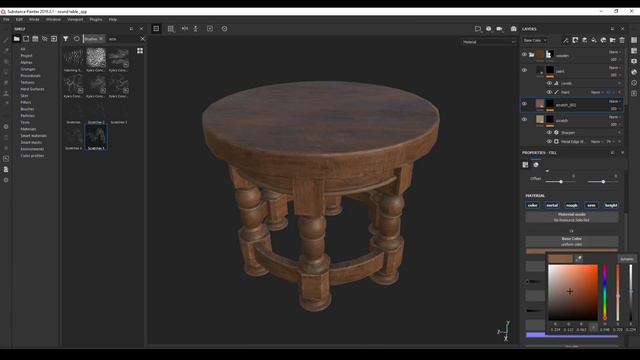
Task: Add a mask to the layer
Action: [575, 40]
